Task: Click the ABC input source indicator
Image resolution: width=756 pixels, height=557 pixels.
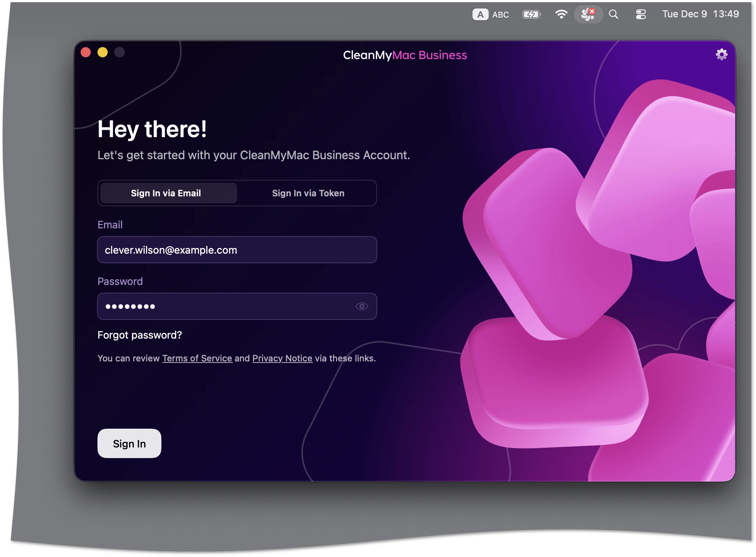Action: [x=500, y=14]
